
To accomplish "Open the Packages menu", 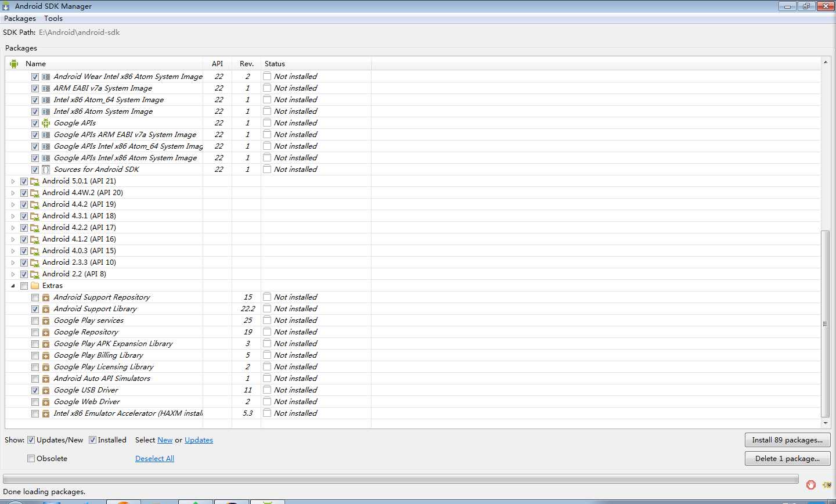I will tap(20, 19).
